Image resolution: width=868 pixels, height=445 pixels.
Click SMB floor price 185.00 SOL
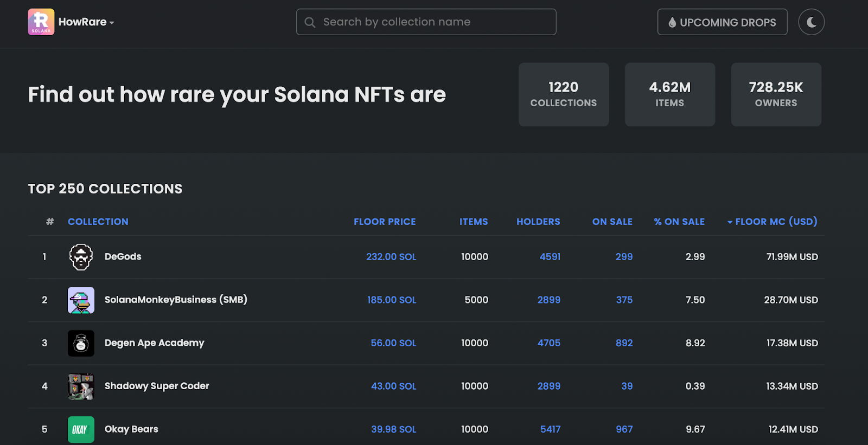392,300
